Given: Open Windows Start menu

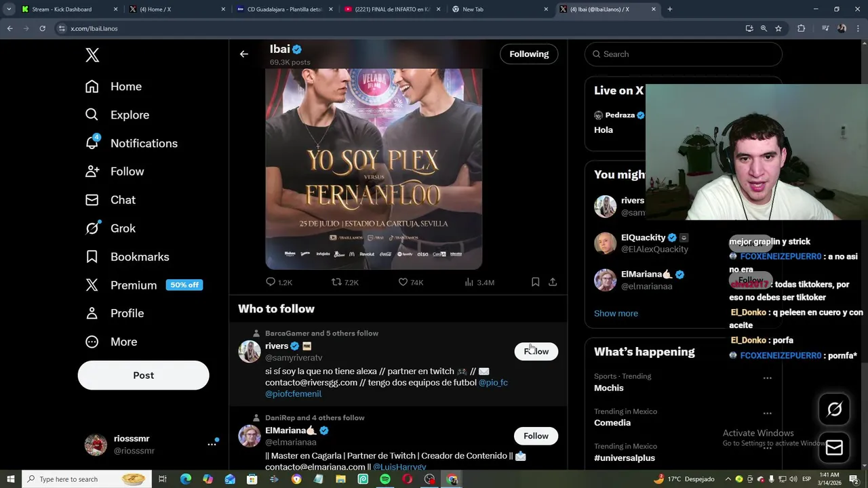Looking at the screenshot, I should click(x=10, y=479).
